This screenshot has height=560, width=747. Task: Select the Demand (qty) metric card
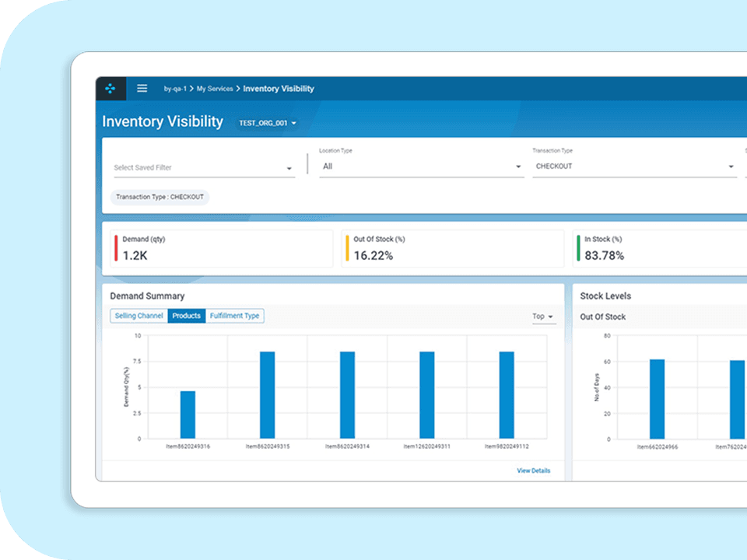click(x=221, y=248)
